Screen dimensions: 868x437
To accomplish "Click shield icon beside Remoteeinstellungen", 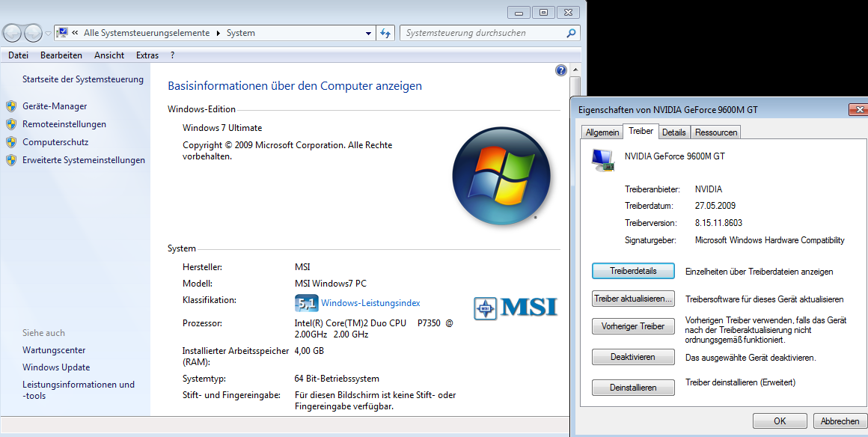I will click(11, 124).
